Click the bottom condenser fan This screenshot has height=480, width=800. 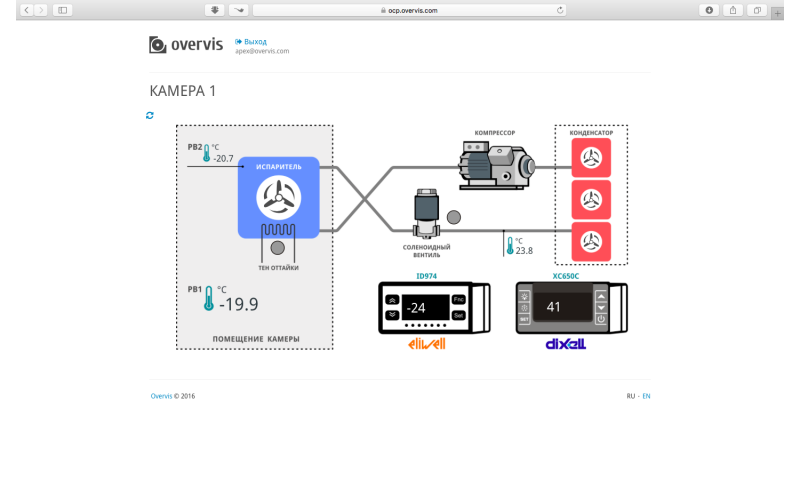coord(591,241)
